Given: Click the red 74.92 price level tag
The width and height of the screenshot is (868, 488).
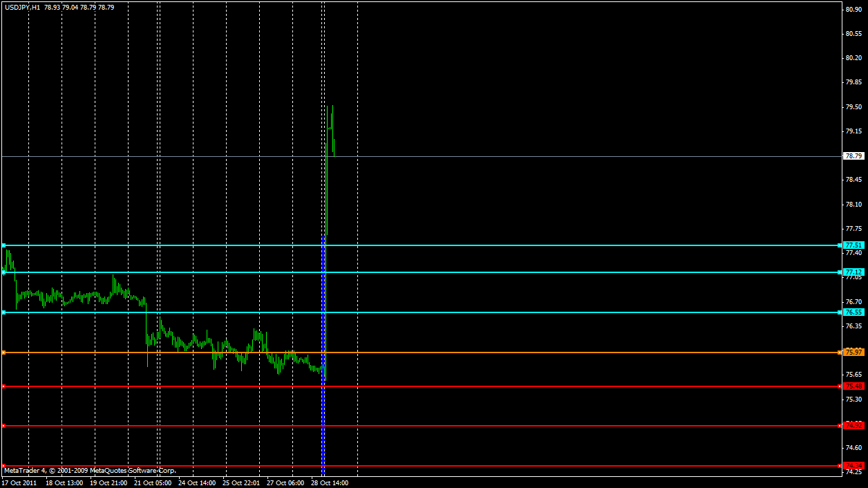Looking at the screenshot, I should click(854, 426).
